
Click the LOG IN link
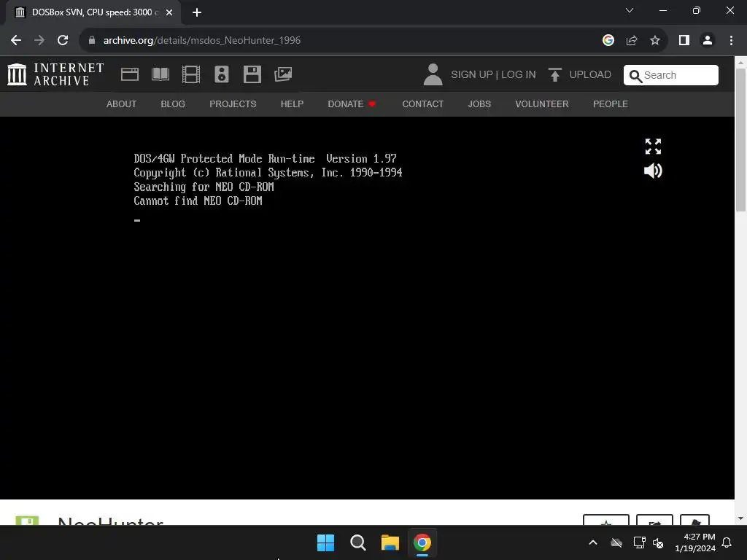(x=519, y=75)
